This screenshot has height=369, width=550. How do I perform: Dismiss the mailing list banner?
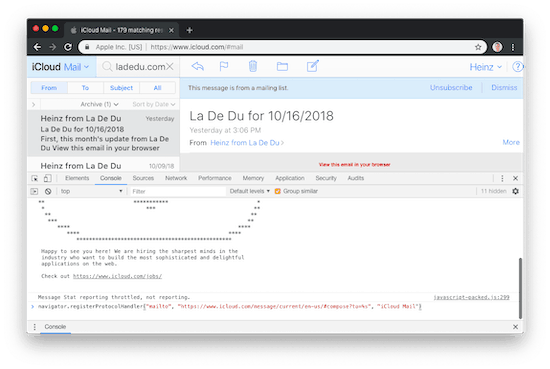[504, 88]
